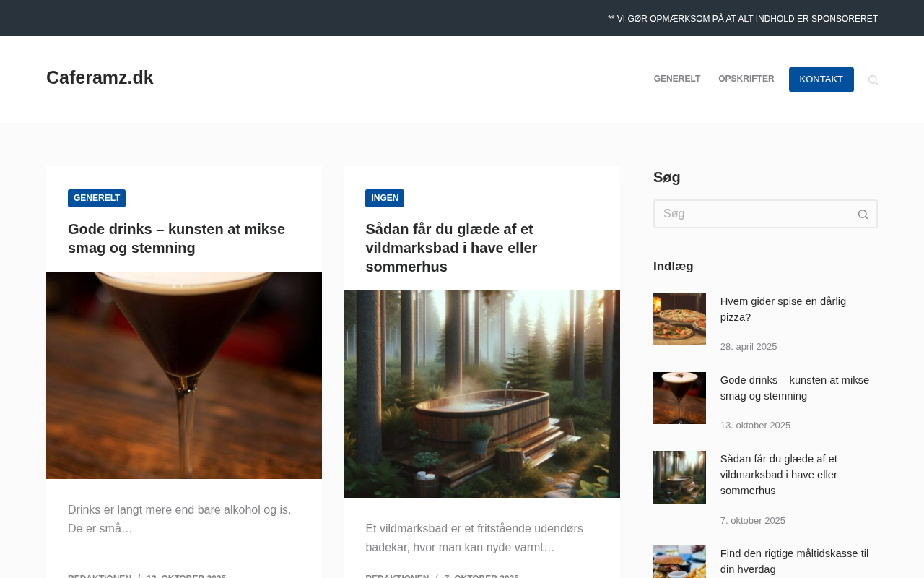
Task: Open sidebar link 'Gode drinks – kunsten at mikse smag'
Action: coord(795,388)
